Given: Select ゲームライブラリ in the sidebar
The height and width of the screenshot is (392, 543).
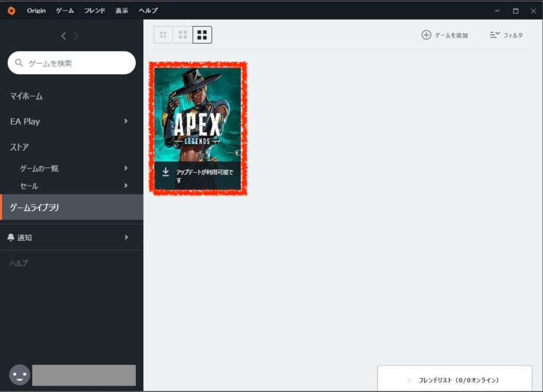Looking at the screenshot, I should [72, 207].
